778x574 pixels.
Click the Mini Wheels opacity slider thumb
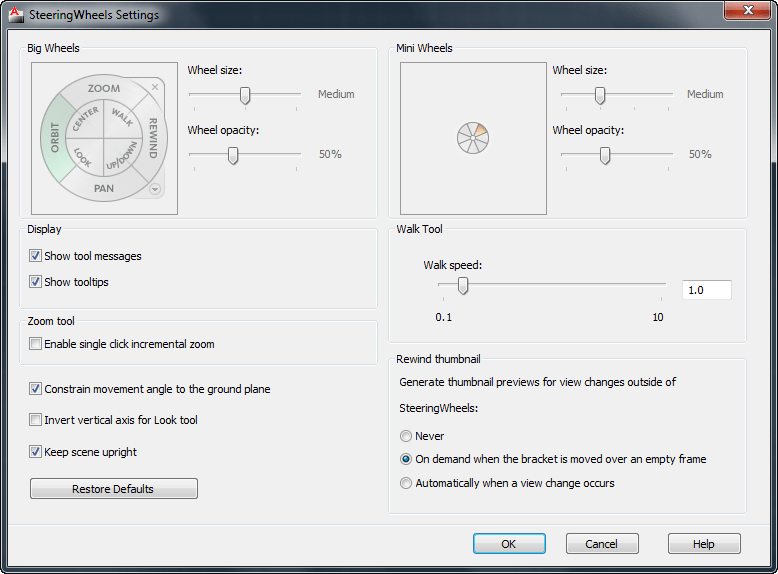tap(604, 156)
